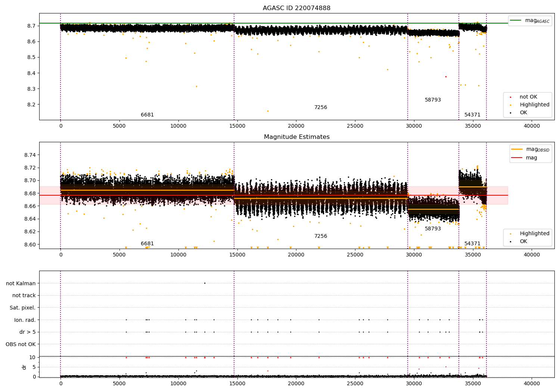Click obsid label 54371 in top plot
The image size is (560, 392).
[x=472, y=115]
